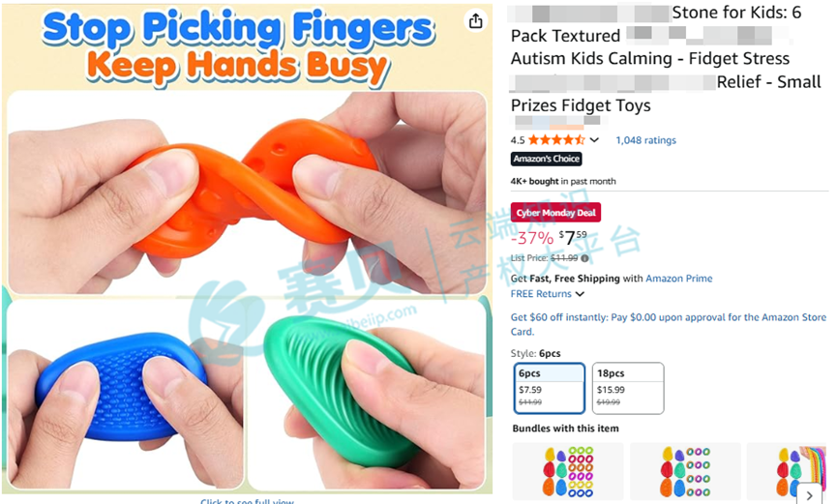Open the first bundle thumbnail
This screenshot has height=504, width=837.
pyautogui.click(x=568, y=471)
